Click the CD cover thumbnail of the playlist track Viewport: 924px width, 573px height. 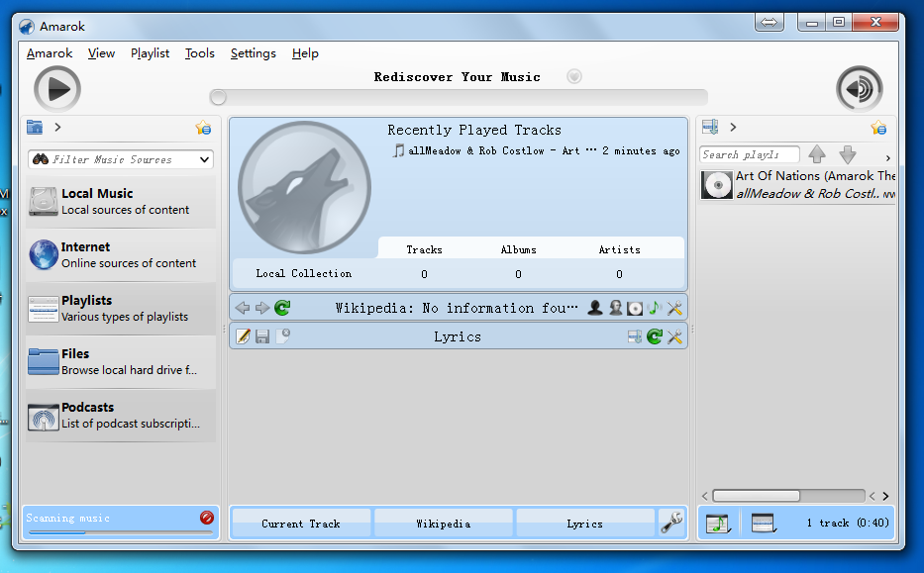point(717,185)
